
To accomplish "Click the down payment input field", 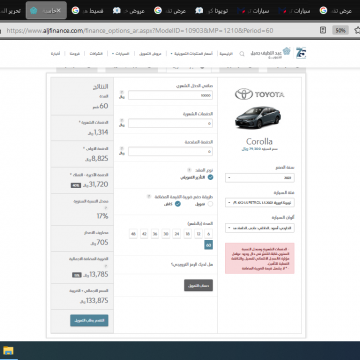I will [x=170, y=152].
